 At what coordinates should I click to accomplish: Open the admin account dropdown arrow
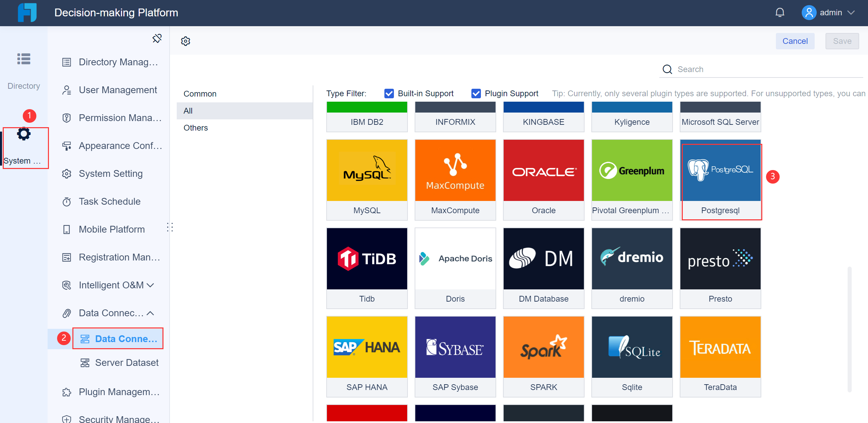[851, 13]
